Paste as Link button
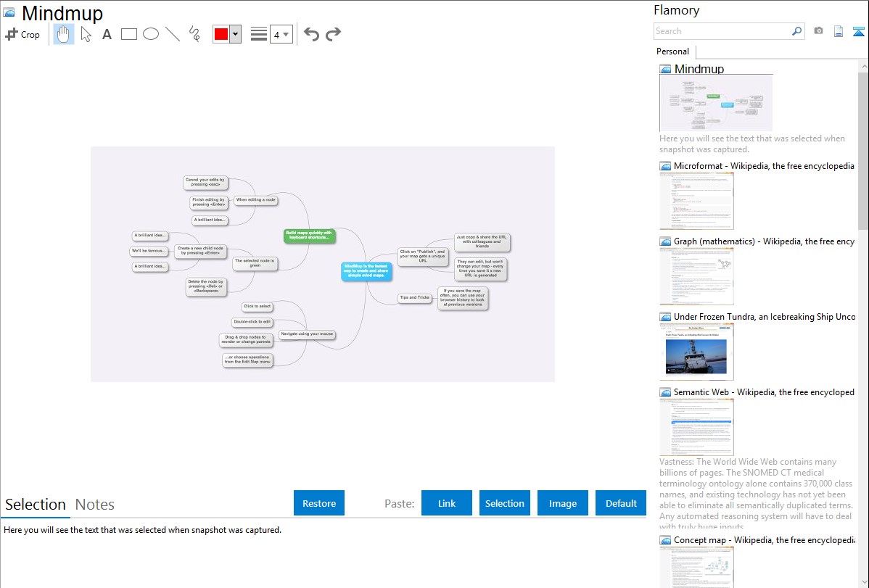 pyautogui.click(x=447, y=503)
